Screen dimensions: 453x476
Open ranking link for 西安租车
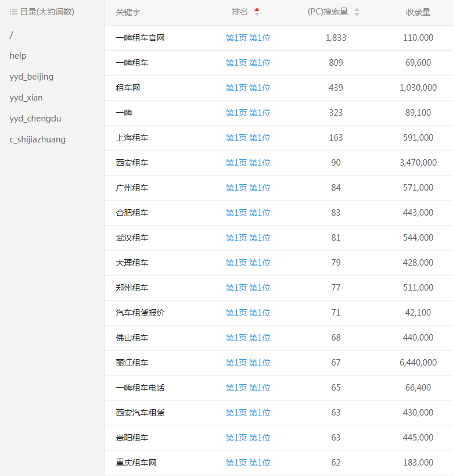point(248,163)
